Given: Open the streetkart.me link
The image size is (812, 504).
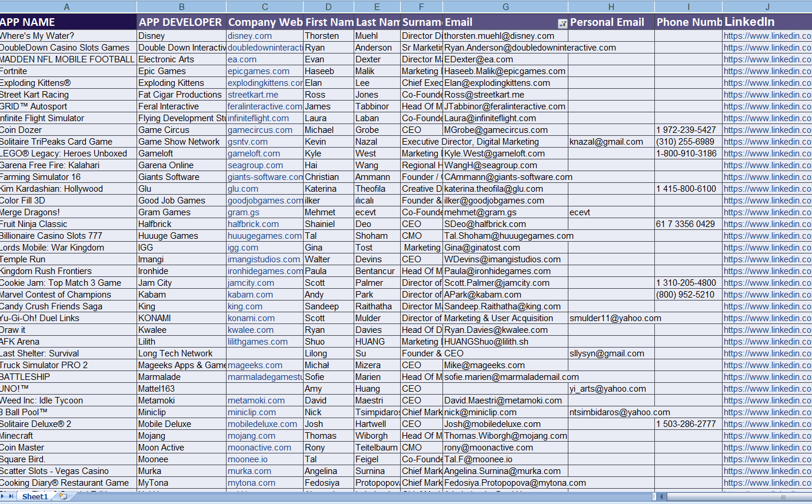Looking at the screenshot, I should (x=253, y=95).
